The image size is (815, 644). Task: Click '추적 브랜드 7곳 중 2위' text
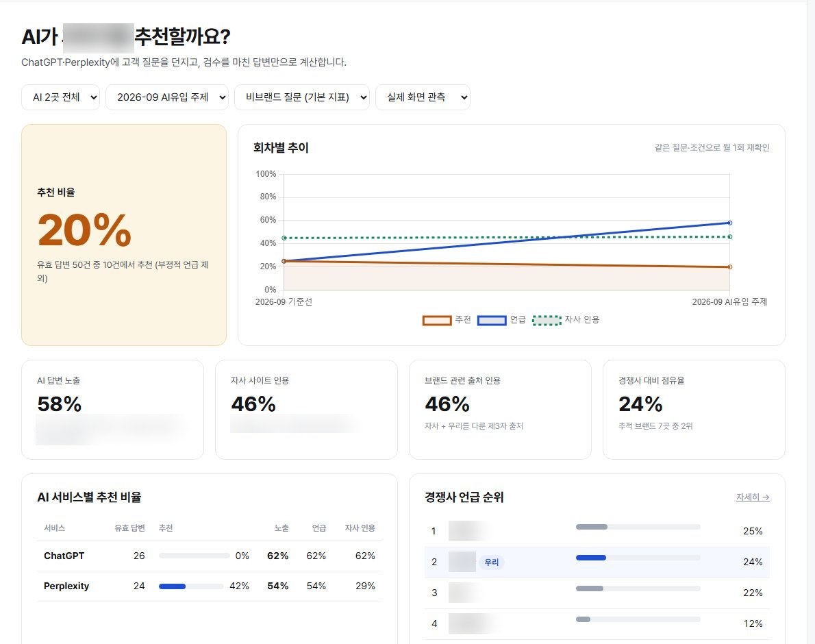click(x=655, y=425)
